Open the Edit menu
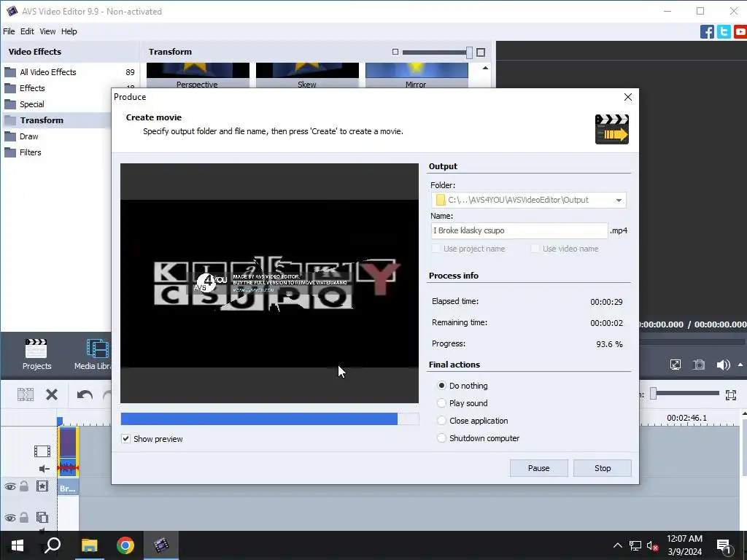The width and height of the screenshot is (747, 560). 27,31
